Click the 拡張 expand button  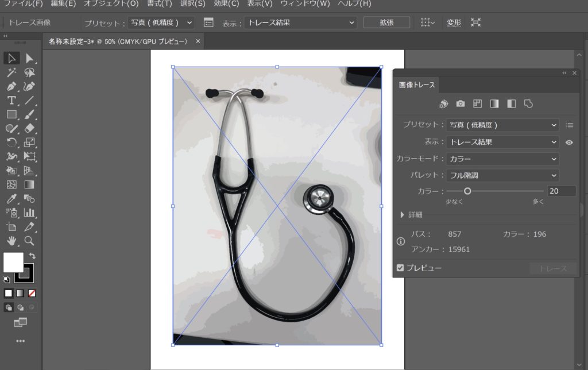tap(386, 22)
